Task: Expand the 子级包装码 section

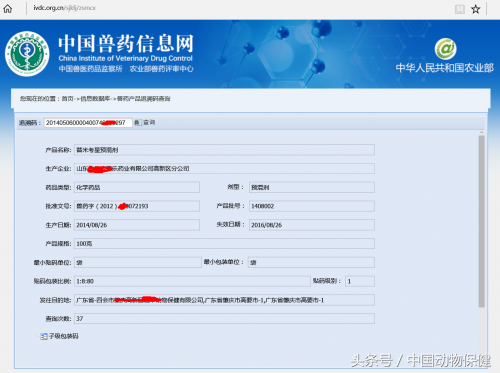Action: (x=59, y=336)
